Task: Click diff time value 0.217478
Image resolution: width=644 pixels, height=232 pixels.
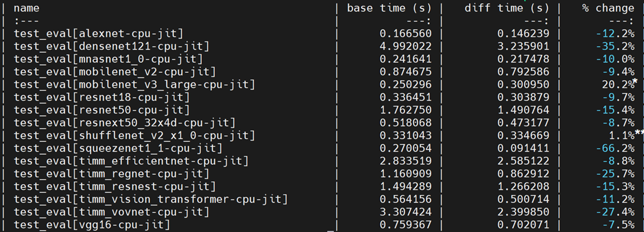Action: [523, 59]
